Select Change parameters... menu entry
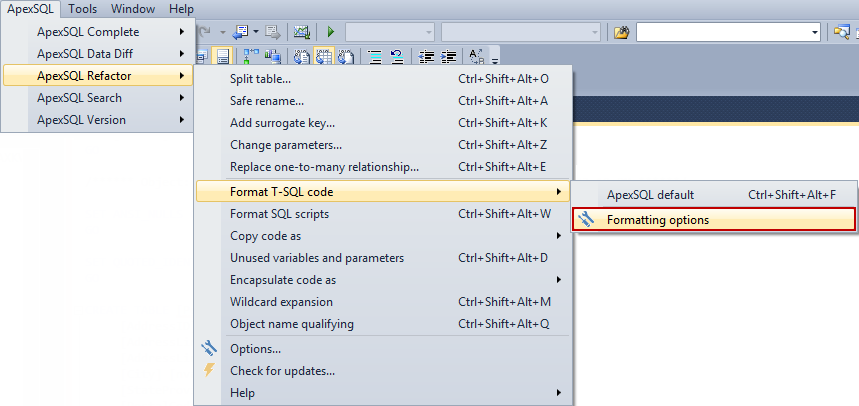Viewport: 859px width, 406px height. [x=382, y=145]
